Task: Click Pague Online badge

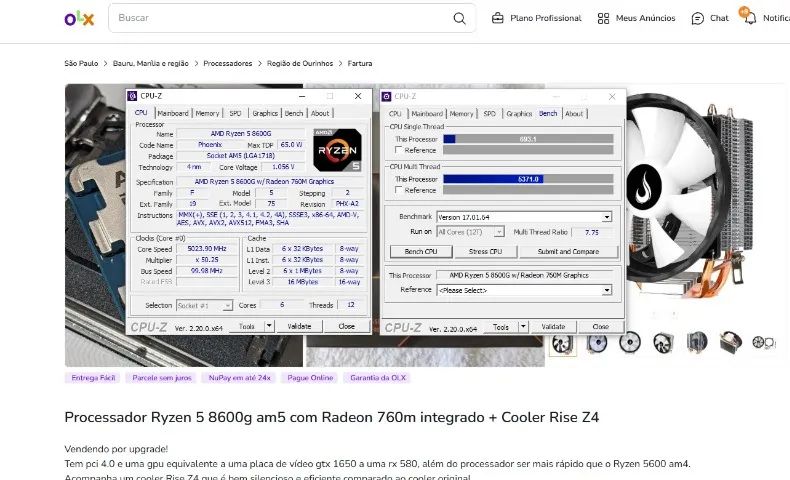Action: (x=310, y=378)
